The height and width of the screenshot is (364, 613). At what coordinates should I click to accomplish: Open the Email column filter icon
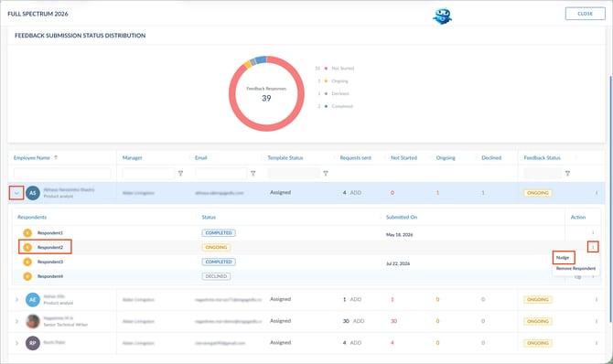pos(253,173)
